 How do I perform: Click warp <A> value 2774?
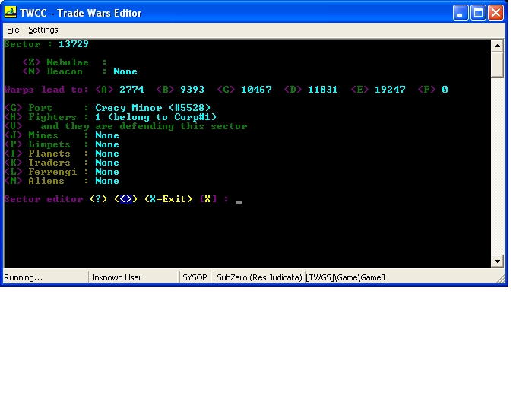[131, 90]
